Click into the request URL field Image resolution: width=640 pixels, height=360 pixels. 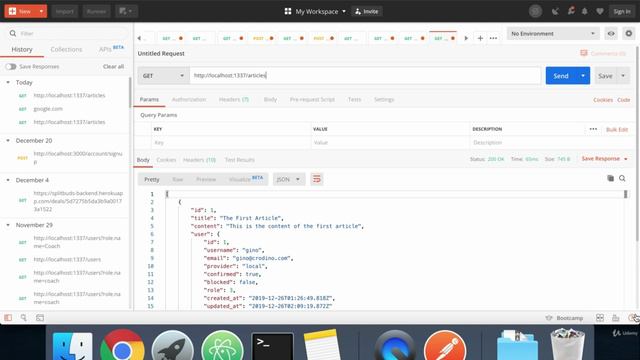tap(365, 76)
